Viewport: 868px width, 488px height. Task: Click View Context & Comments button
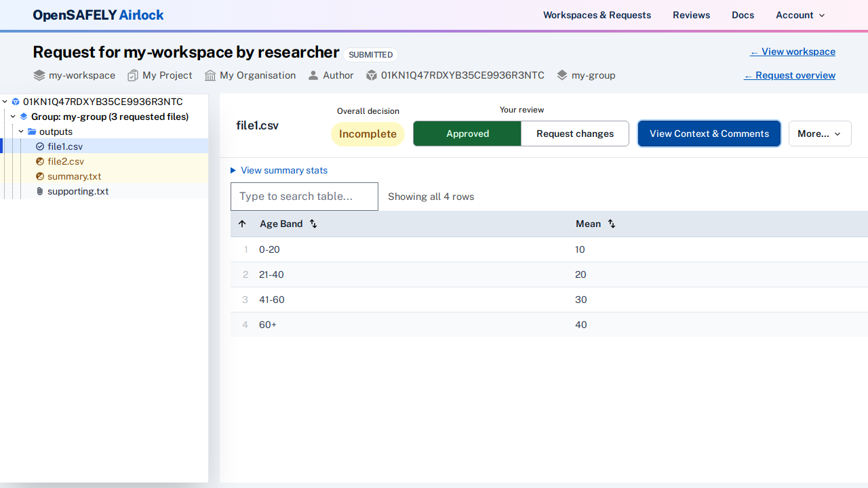click(x=709, y=134)
